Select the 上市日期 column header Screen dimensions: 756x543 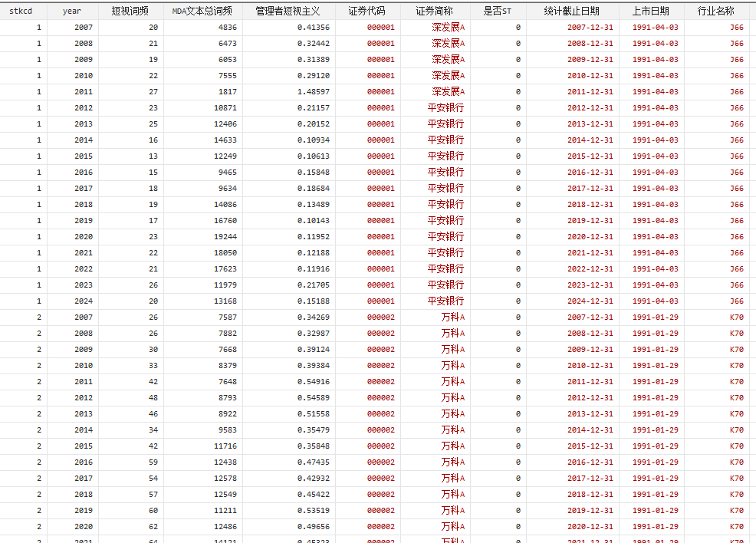tap(651, 11)
